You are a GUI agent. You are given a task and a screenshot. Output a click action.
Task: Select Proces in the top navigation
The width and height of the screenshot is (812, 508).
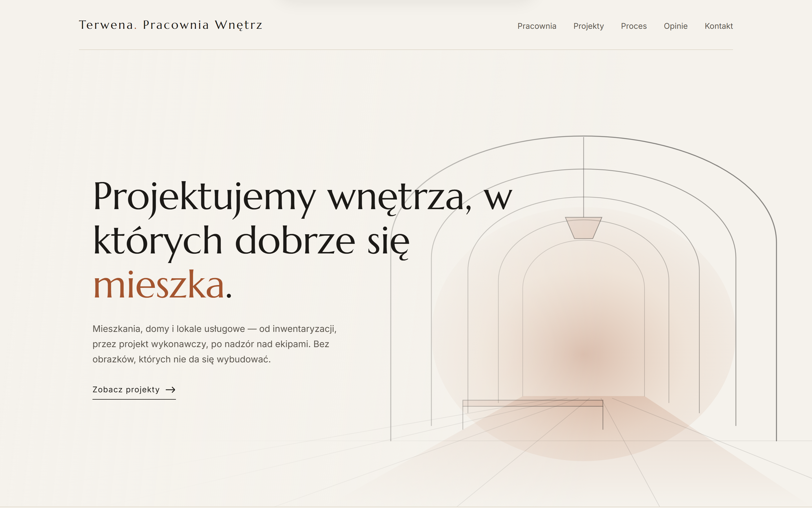634,26
